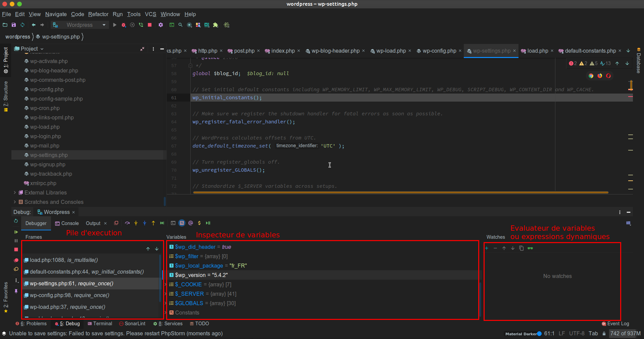Screen dimensions: 644x339
Task: Click Step Over in the debugger toolbar
Action: point(127,223)
